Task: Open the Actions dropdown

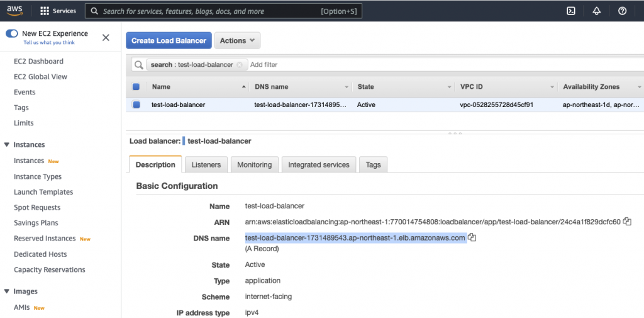Action: tap(237, 40)
